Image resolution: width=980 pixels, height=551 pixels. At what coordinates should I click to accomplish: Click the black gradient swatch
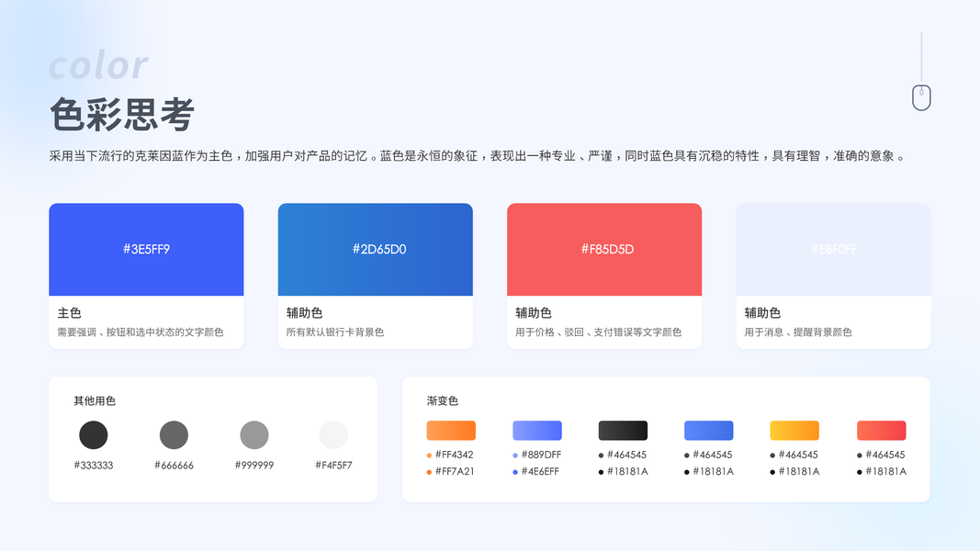click(623, 431)
